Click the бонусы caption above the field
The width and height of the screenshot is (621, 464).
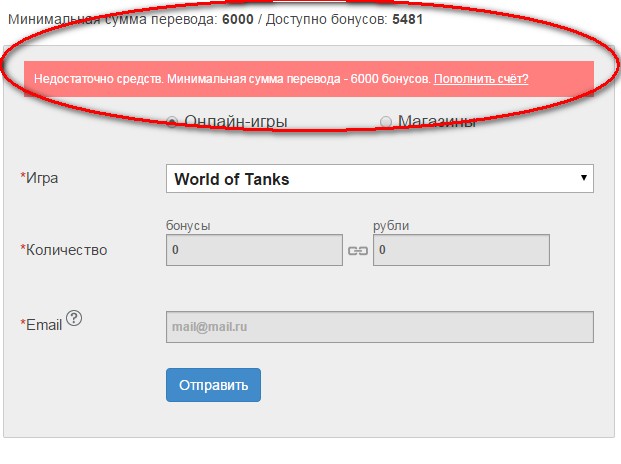[188, 226]
